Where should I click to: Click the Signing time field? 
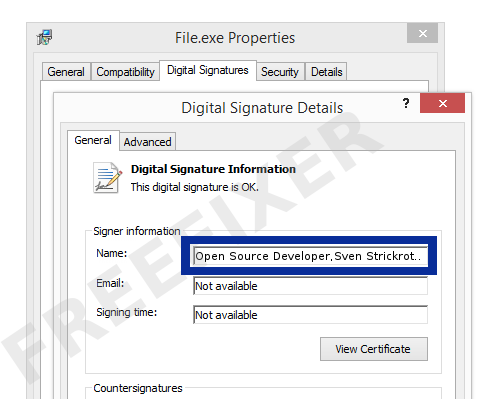(x=310, y=315)
